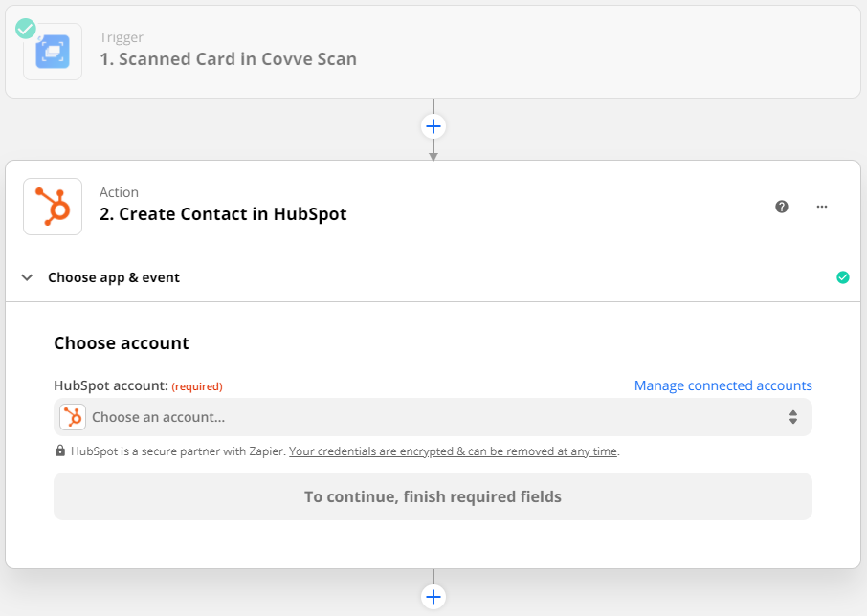Click the green checkmark on the trigger step

pyautogui.click(x=26, y=29)
